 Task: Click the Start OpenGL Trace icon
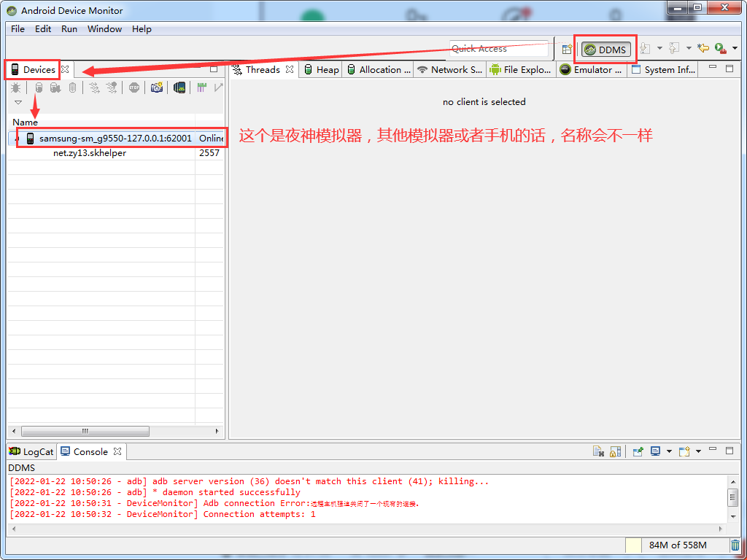pos(218,88)
